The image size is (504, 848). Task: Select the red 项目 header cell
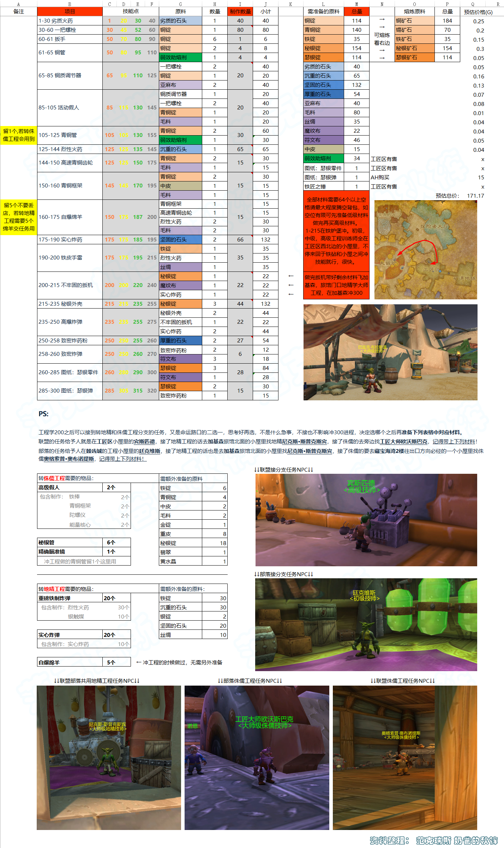click(x=70, y=11)
